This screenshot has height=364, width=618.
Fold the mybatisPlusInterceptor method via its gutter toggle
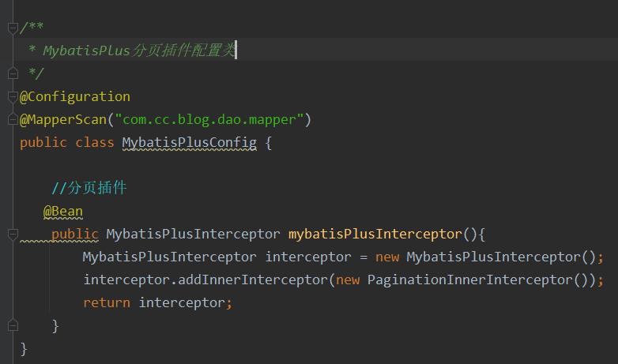[x=13, y=235]
